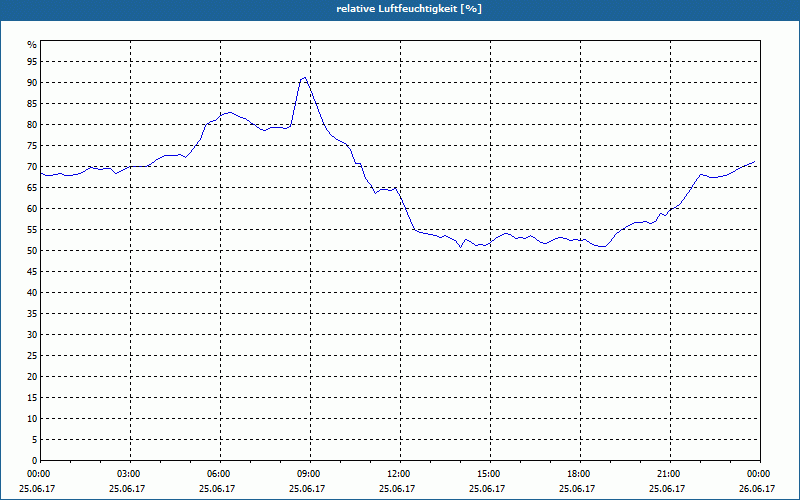The image size is (800, 500).
Task: Select the 21:00 time label
Action: [x=668, y=474]
